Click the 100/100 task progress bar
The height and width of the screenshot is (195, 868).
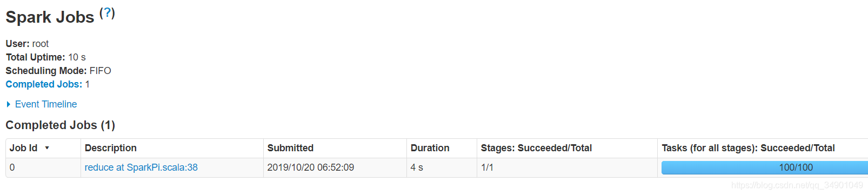pos(765,167)
